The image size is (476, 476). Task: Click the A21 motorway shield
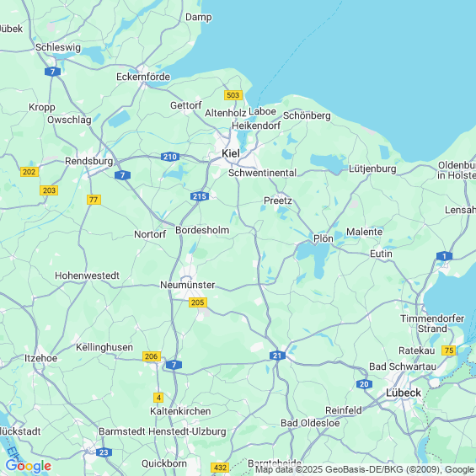coord(277,356)
